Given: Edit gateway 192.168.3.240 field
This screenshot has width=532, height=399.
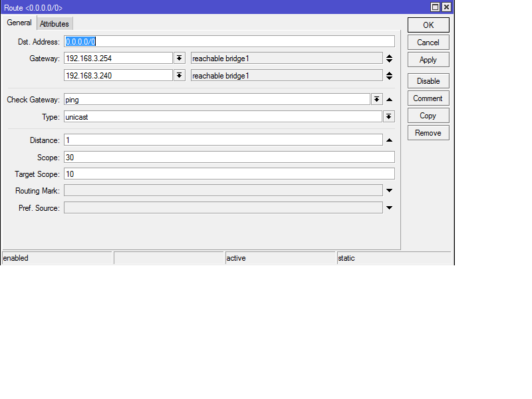Looking at the screenshot, I should [x=118, y=75].
